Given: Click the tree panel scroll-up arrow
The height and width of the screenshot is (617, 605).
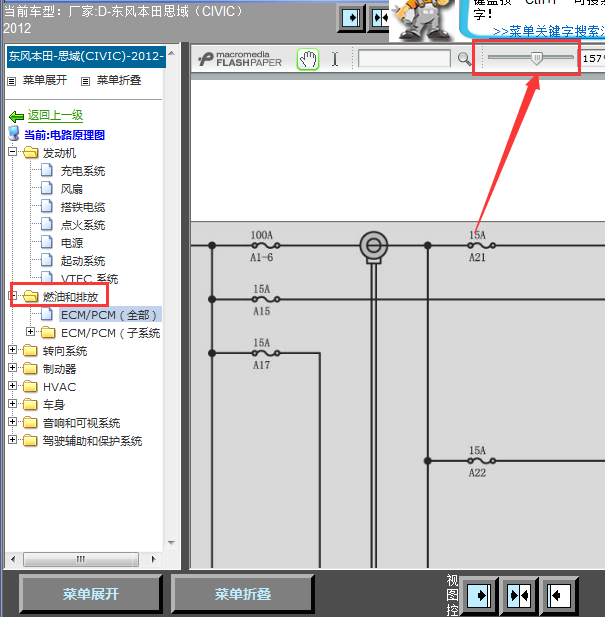Looking at the screenshot, I should 172,53.
